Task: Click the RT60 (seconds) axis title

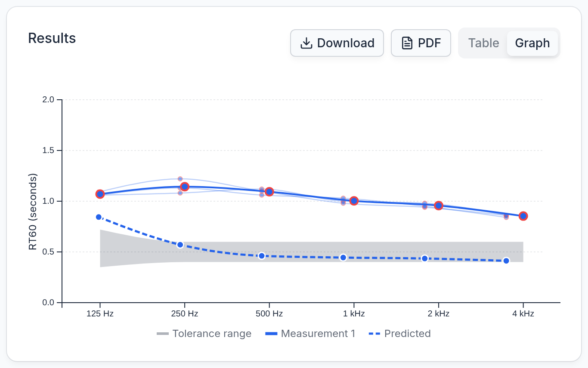Action: [33, 212]
